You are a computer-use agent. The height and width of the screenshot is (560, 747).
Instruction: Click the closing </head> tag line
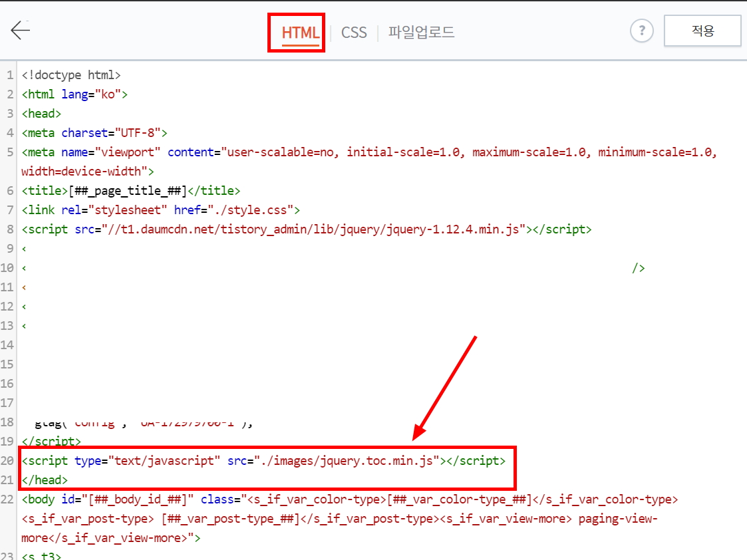click(x=45, y=480)
